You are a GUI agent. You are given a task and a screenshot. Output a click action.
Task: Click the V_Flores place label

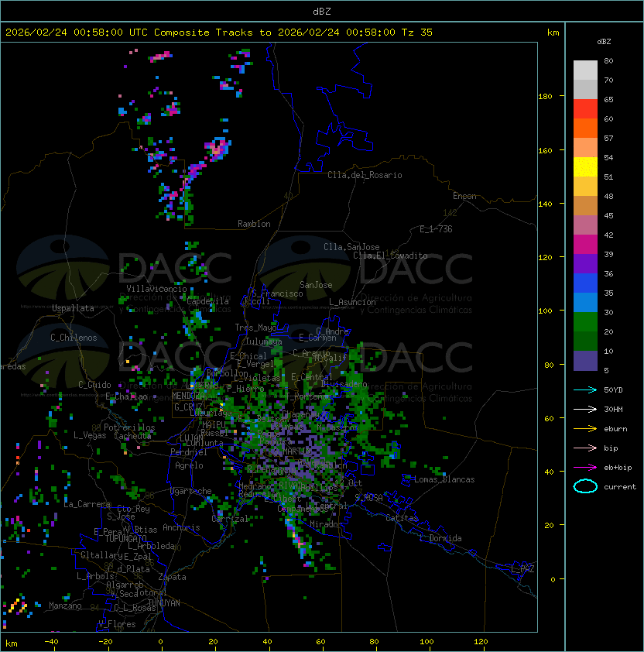coord(117,624)
